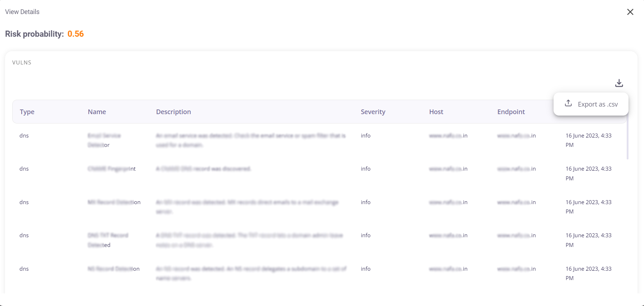The width and height of the screenshot is (644, 306).
Task: Select the MX Record Detection vulnerability name
Action: [114, 202]
